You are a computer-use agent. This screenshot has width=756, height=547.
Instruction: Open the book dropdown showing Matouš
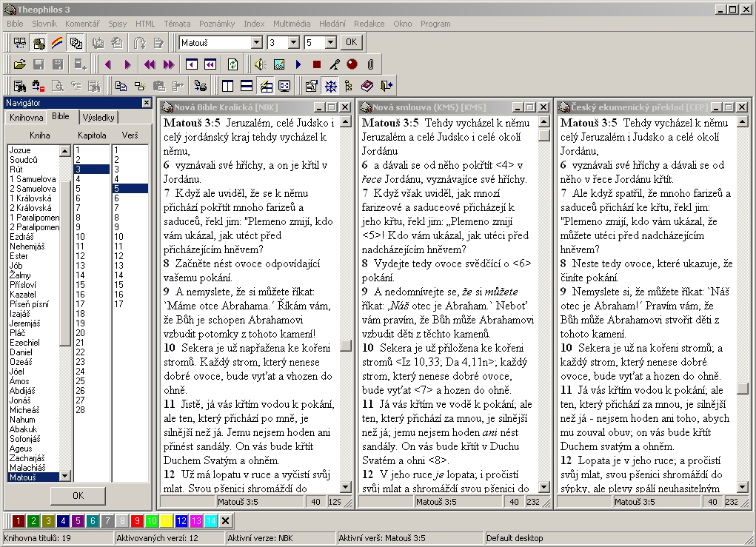256,43
